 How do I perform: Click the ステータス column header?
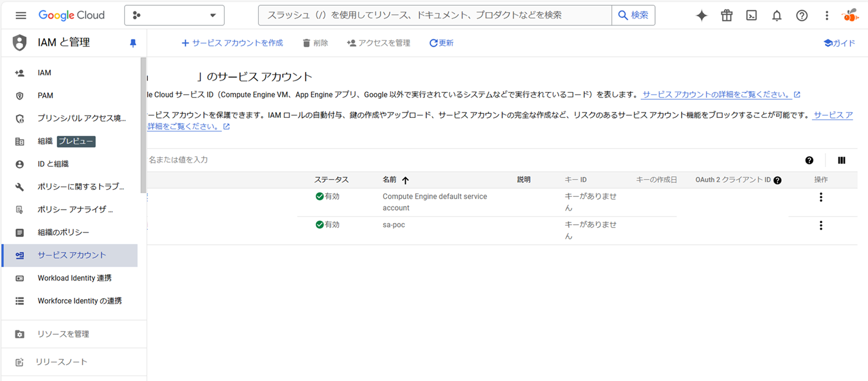(x=331, y=180)
